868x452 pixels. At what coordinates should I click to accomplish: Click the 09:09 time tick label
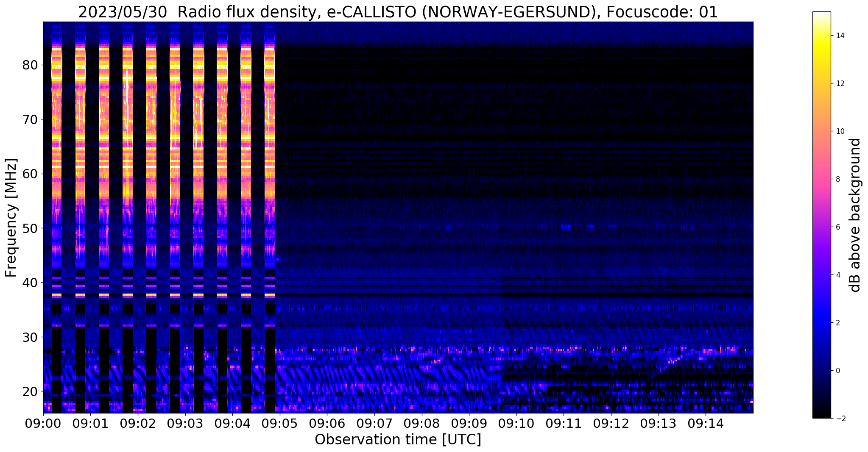[469, 423]
